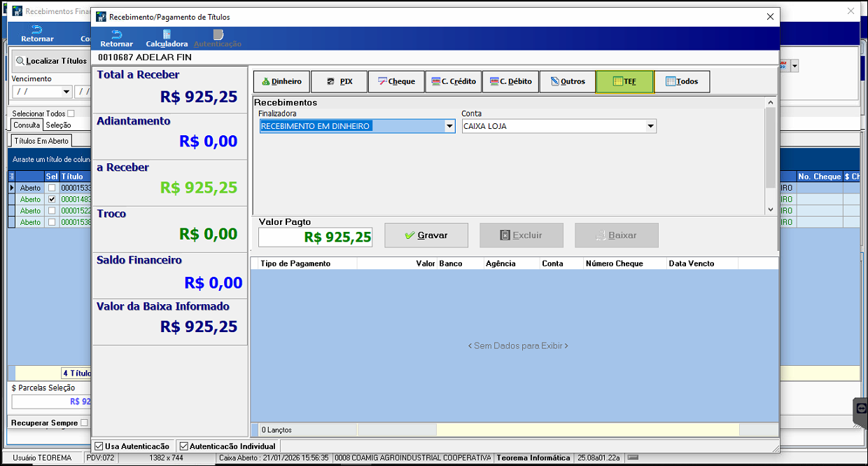The height and width of the screenshot is (466, 868).
Task: Activate the TEF payment button
Action: click(624, 82)
